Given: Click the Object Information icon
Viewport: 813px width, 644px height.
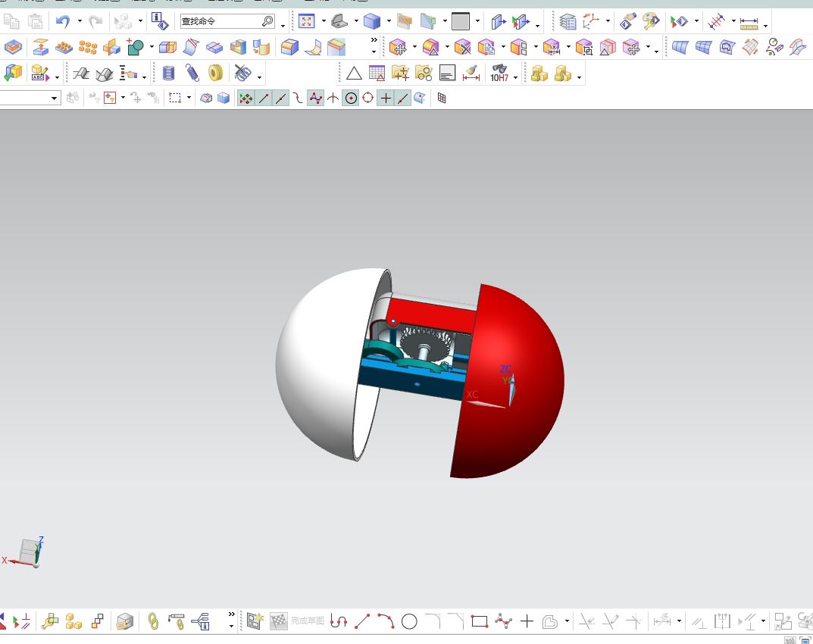Looking at the screenshot, I should pos(160,21).
